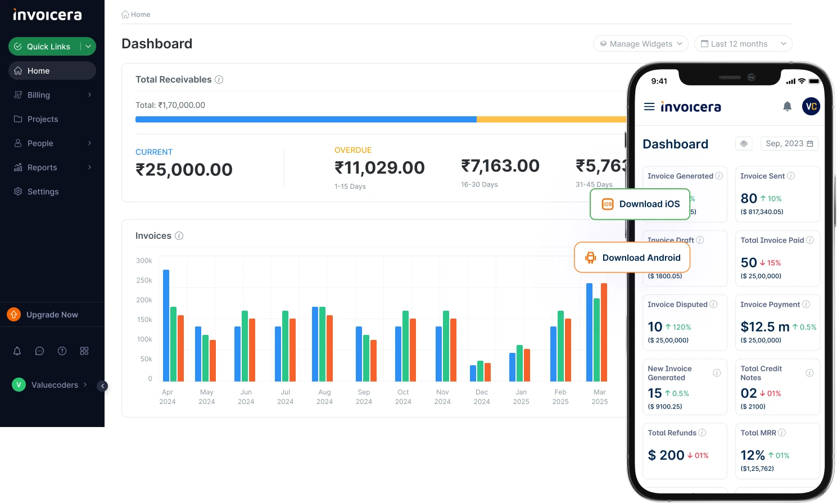
Task: Click the orange bar for Mar 2025
Action: [604, 333]
